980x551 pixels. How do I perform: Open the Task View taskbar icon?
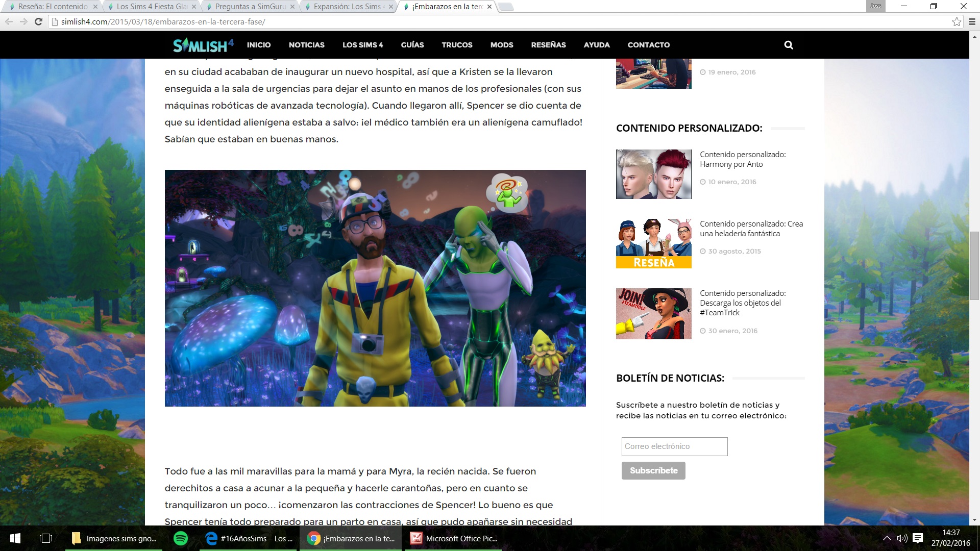[x=46, y=538]
